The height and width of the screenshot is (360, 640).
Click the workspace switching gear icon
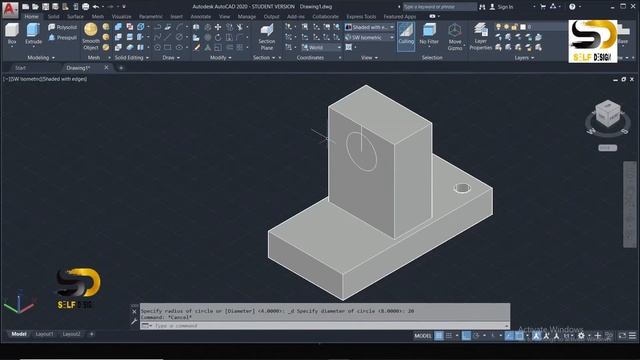[x=581, y=336]
